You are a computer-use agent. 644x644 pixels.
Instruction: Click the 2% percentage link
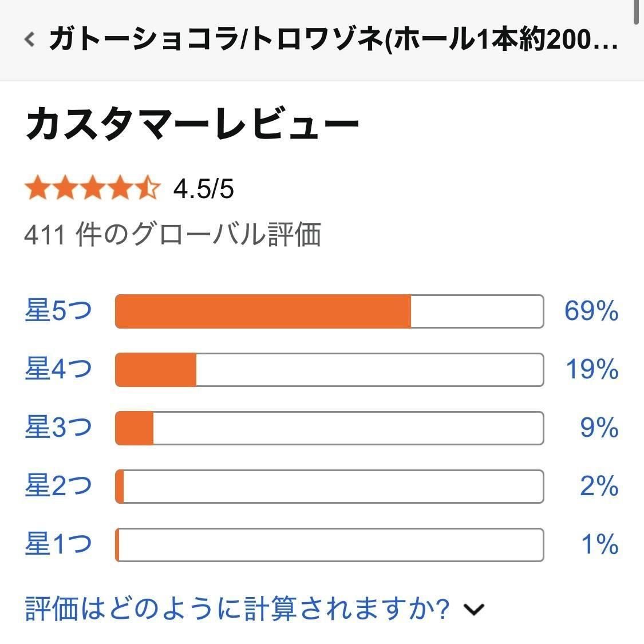pyautogui.click(x=599, y=487)
